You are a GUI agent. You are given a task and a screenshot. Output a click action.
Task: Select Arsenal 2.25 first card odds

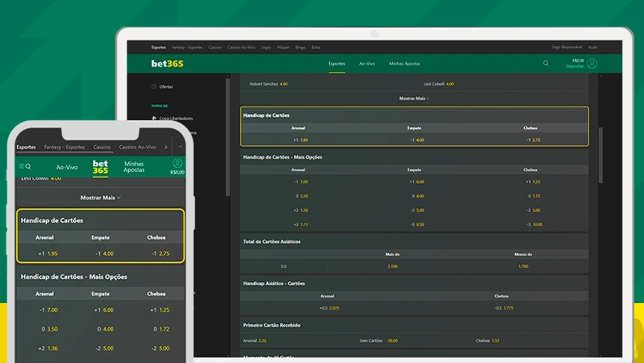tap(254, 340)
